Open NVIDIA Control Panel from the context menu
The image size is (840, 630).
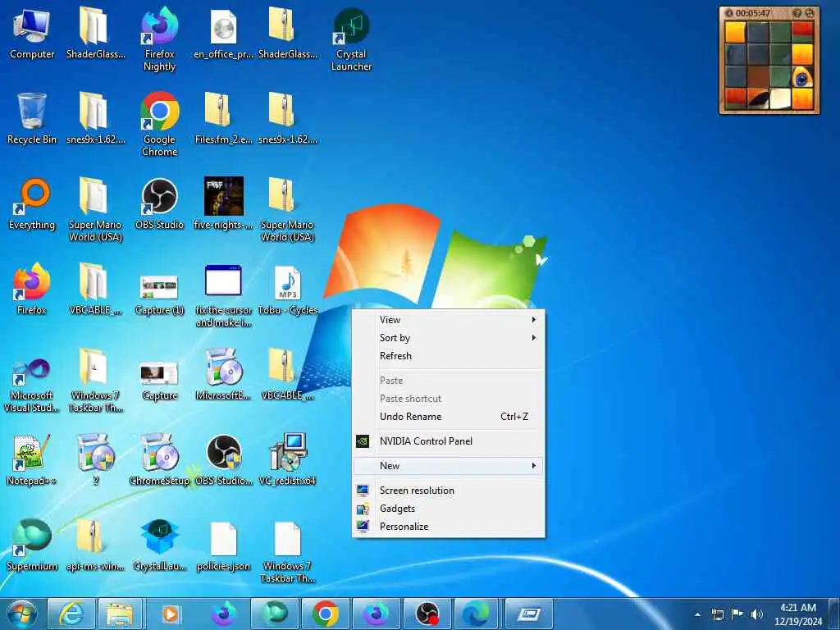click(449, 441)
